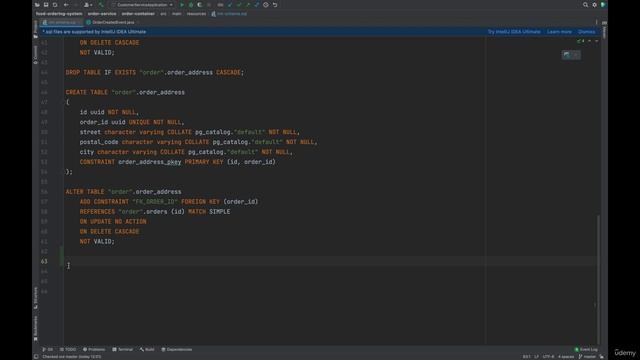Open Search Everywhere magnifier icon
The width and height of the screenshot is (640, 360).
click(x=585, y=5)
